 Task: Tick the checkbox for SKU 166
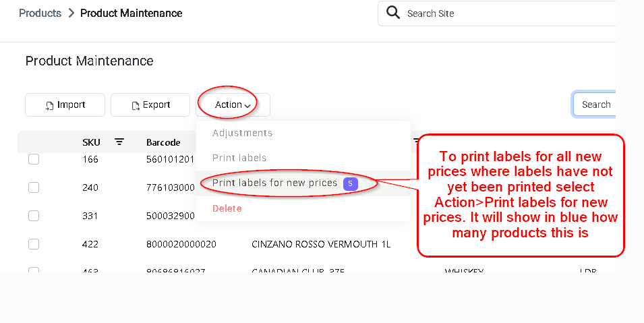click(34, 159)
